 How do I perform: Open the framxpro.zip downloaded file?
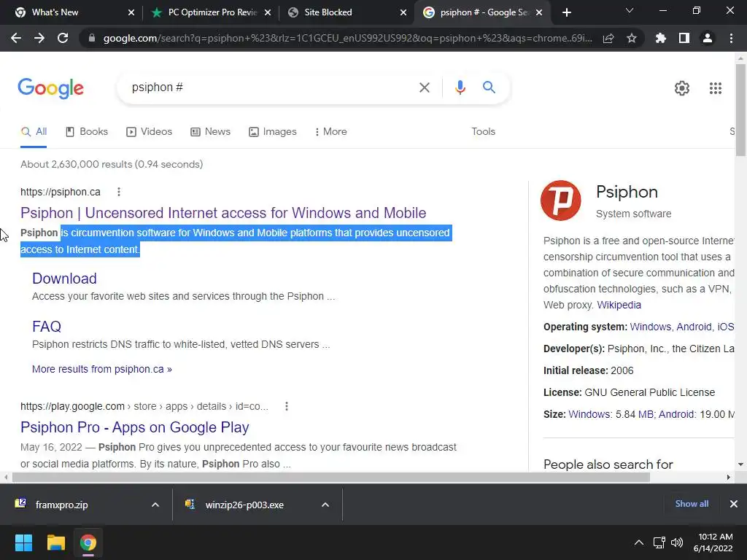tap(61, 505)
